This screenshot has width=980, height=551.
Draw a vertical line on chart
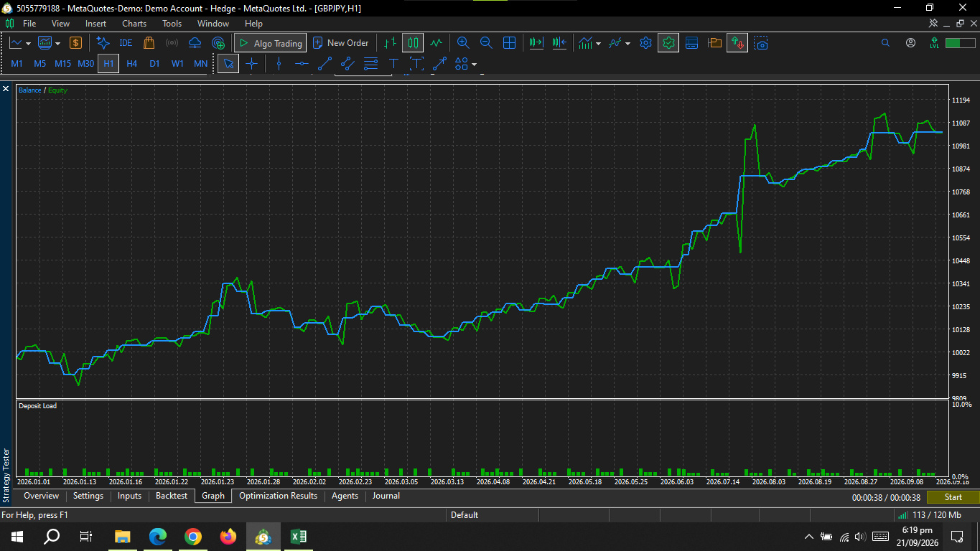click(x=279, y=64)
